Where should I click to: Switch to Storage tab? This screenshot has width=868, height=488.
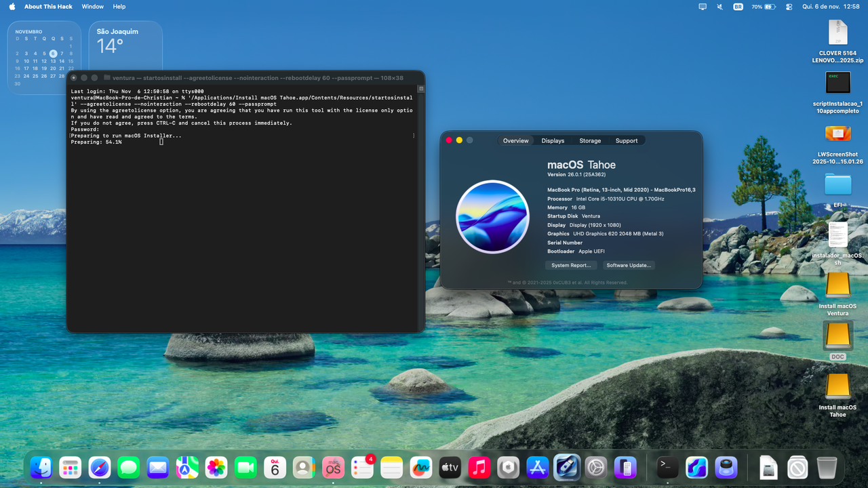[x=590, y=140]
